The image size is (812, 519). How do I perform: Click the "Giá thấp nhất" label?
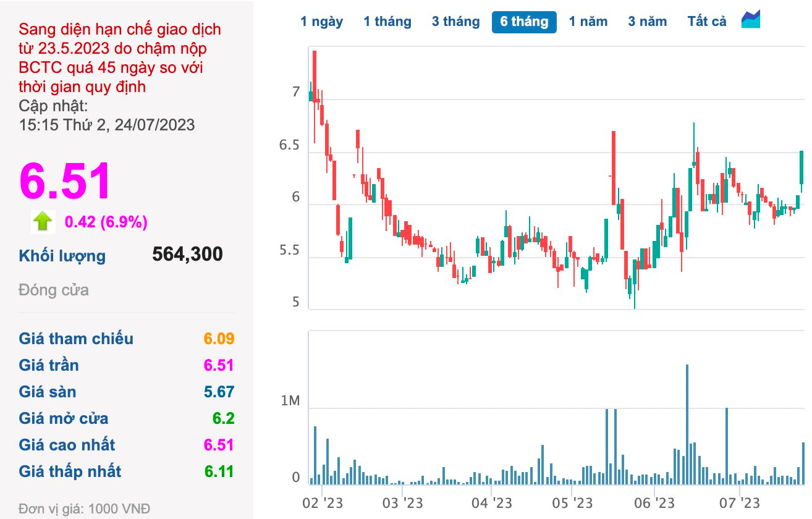(70, 471)
